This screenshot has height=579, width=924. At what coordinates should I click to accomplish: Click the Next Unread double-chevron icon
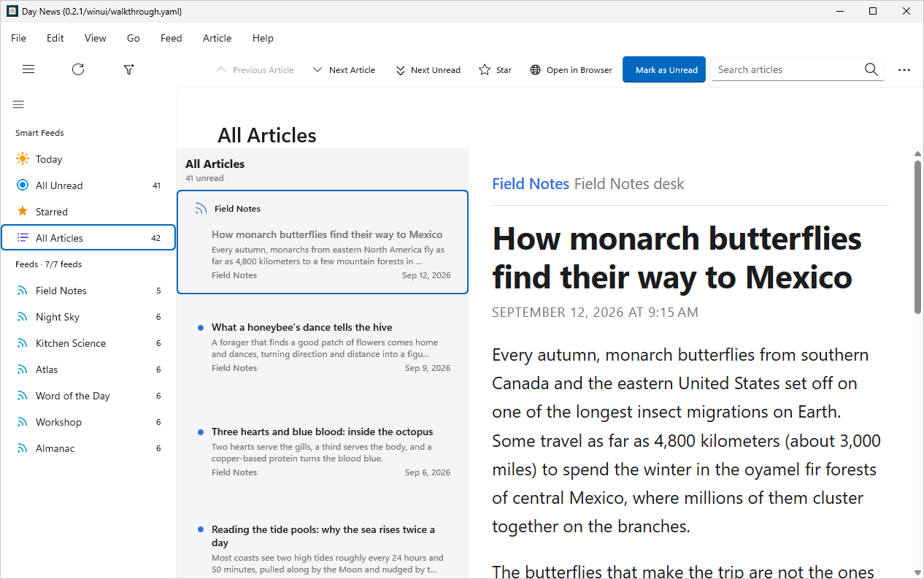tap(400, 70)
